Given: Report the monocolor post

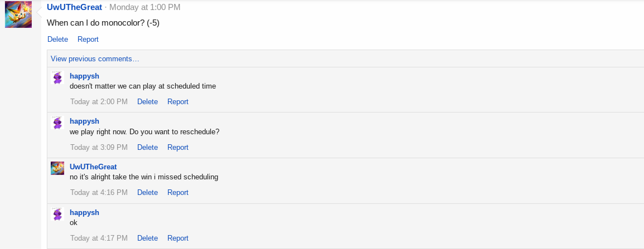Looking at the screenshot, I should tap(88, 39).
